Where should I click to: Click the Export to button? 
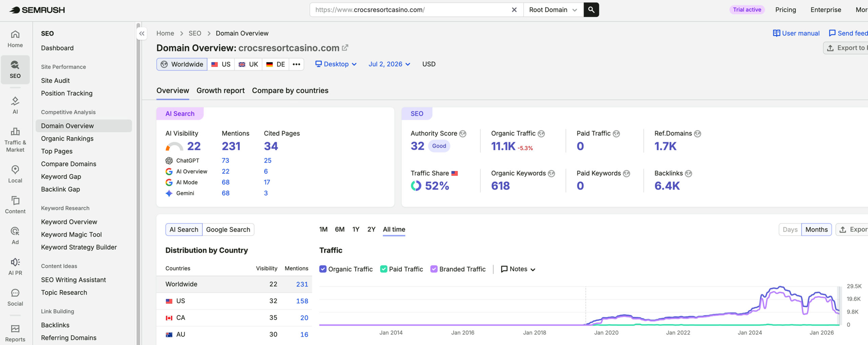pos(846,48)
